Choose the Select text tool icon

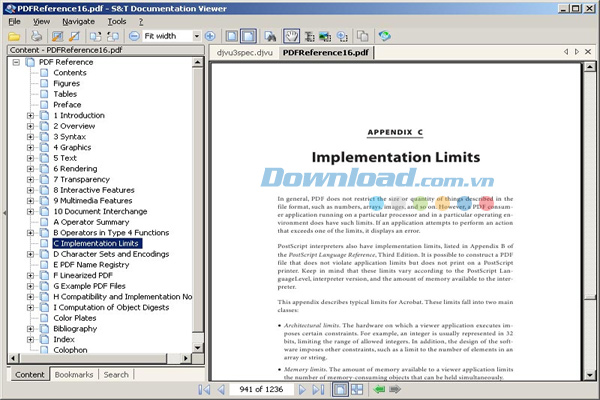309,36
